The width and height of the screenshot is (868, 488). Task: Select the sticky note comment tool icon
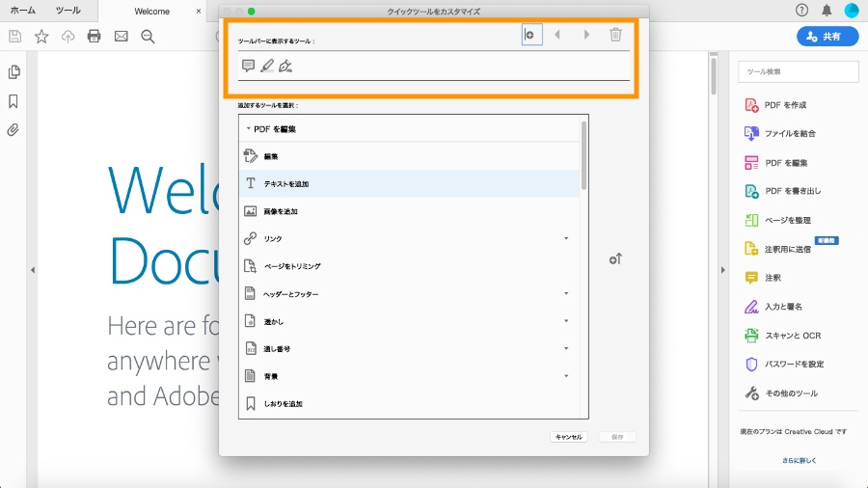click(248, 66)
